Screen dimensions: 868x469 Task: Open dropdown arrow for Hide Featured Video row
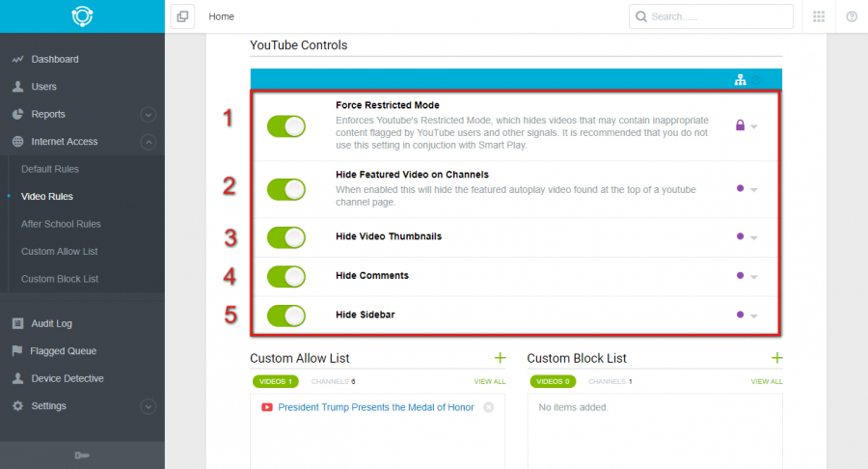click(754, 190)
